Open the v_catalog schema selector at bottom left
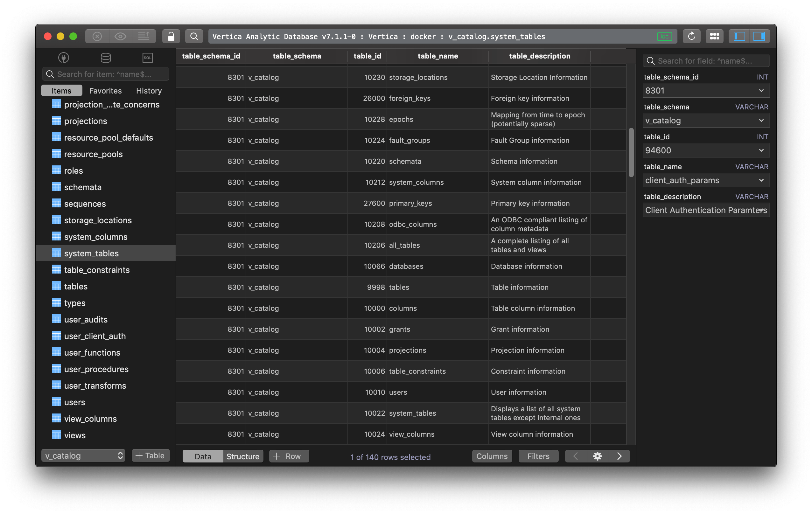 [x=83, y=455]
